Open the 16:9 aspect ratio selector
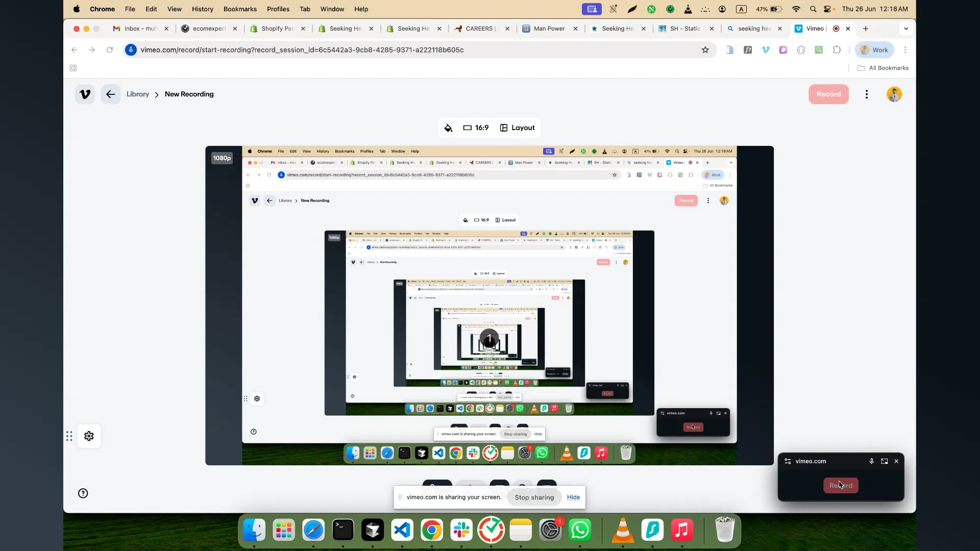This screenshot has width=980, height=551. 476,128
